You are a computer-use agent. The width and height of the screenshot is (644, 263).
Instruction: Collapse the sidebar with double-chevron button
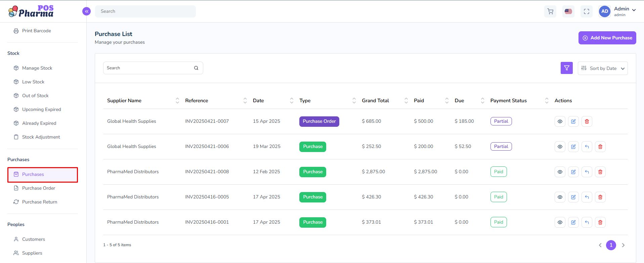pos(86,11)
